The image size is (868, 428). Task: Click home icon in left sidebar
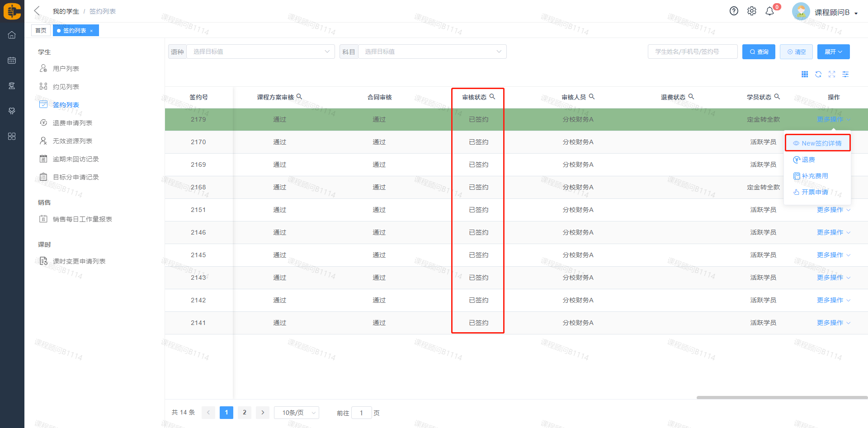(x=12, y=35)
